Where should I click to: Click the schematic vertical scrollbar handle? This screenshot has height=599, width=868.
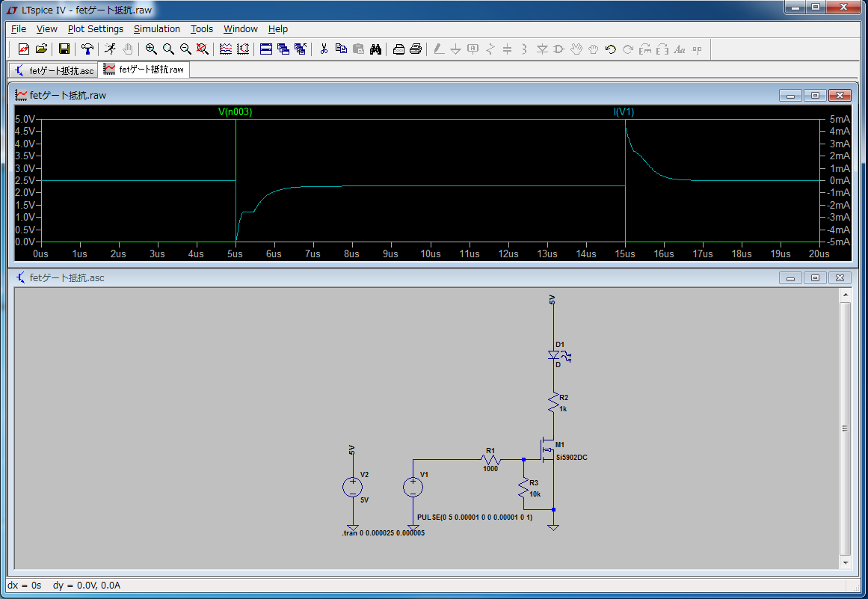(x=844, y=428)
